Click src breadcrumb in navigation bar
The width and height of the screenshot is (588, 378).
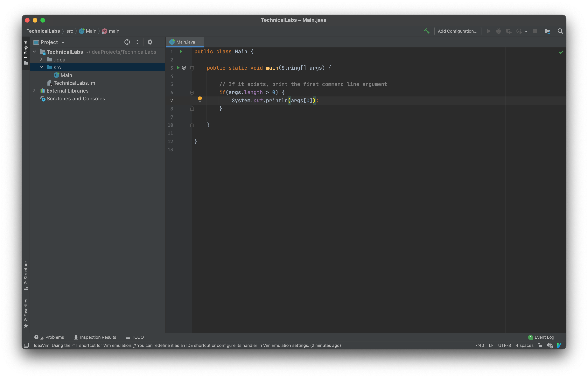tap(70, 31)
